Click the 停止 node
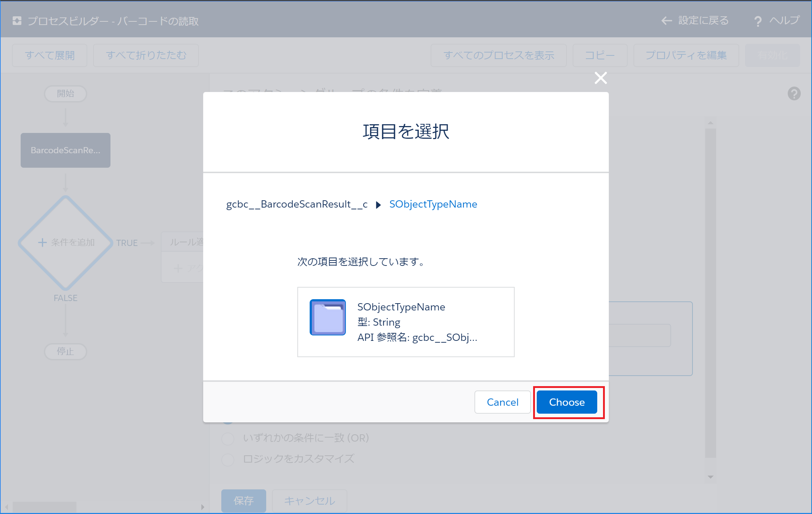The width and height of the screenshot is (812, 514). [65, 351]
